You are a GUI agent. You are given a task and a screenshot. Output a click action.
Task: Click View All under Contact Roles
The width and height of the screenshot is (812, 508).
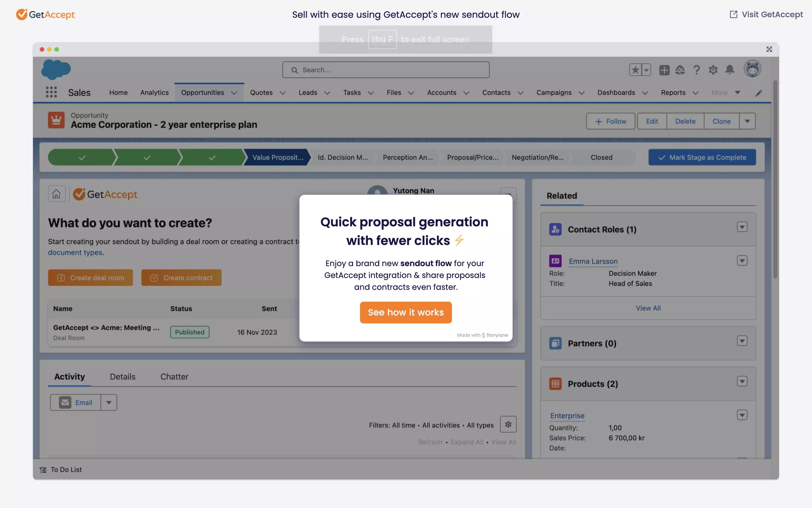click(648, 308)
